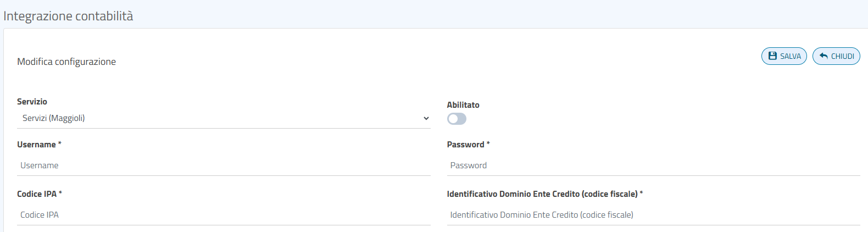Click the 'Servizio' field label
Image resolution: width=868 pixels, height=232 pixels.
point(32,102)
